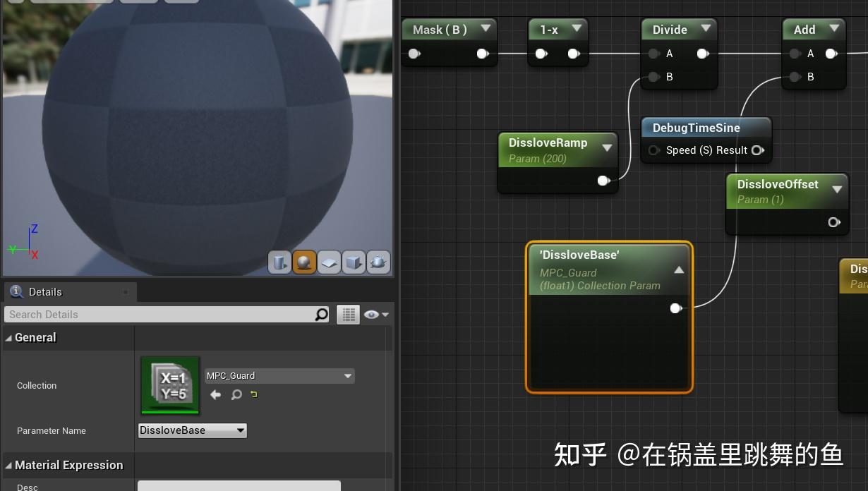Click the use-selected-asset arrow beside the collection thumbnail
868x491 pixels.
pos(216,396)
